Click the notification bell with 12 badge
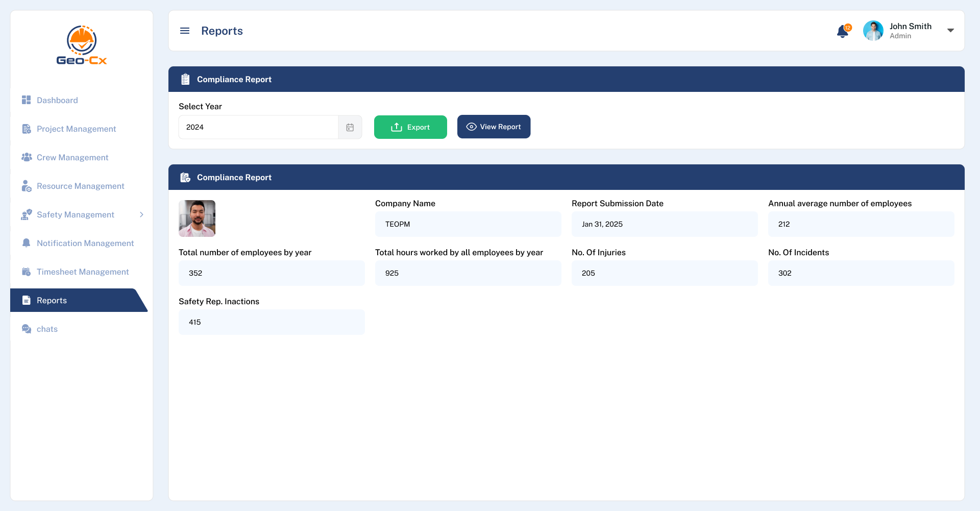The height and width of the screenshot is (511, 980). pyautogui.click(x=842, y=31)
